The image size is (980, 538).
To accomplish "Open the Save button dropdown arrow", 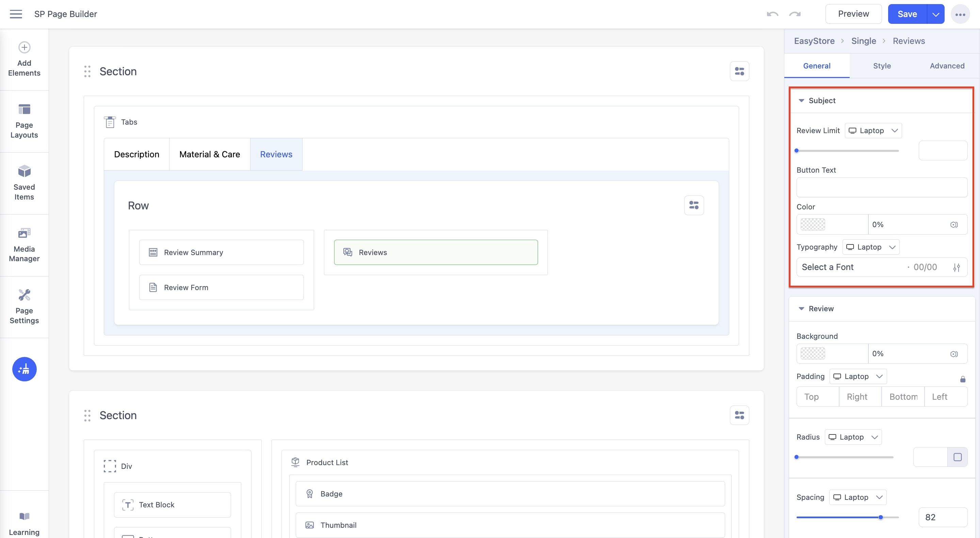I will [x=935, y=14].
